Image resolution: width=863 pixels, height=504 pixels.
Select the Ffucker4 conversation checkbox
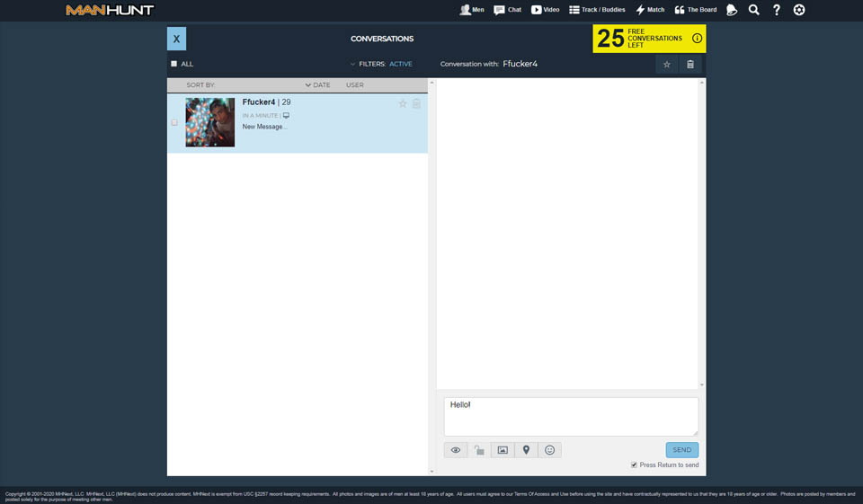point(174,122)
